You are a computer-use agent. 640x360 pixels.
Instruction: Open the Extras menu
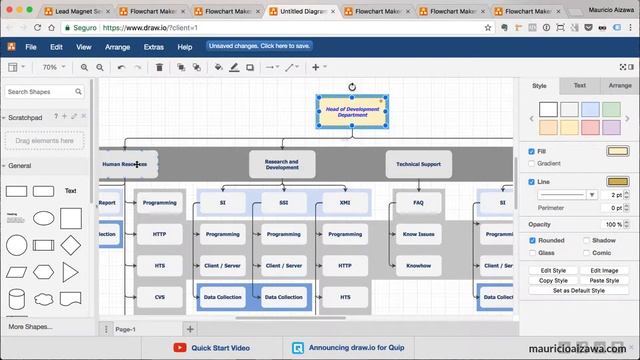pos(153,47)
